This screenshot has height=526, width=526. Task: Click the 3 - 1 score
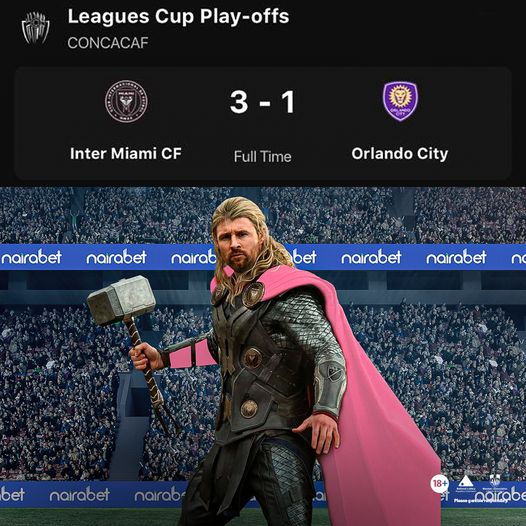coord(262,102)
